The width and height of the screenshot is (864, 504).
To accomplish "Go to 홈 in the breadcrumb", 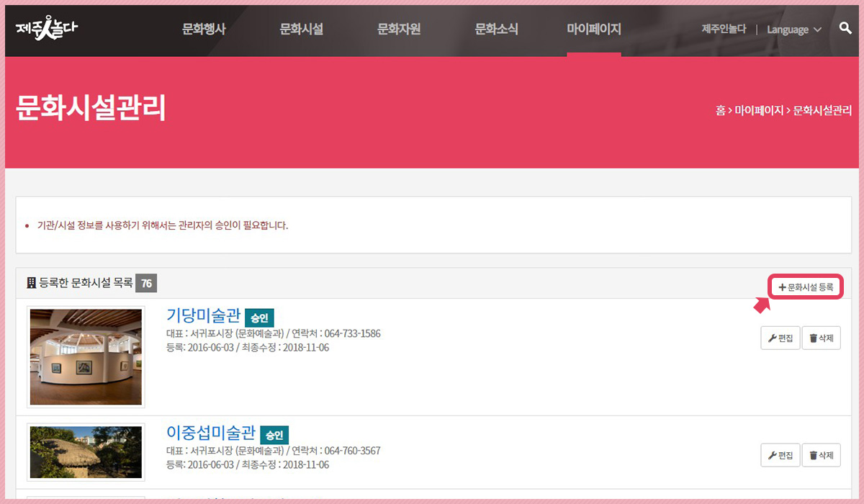I will click(x=720, y=111).
